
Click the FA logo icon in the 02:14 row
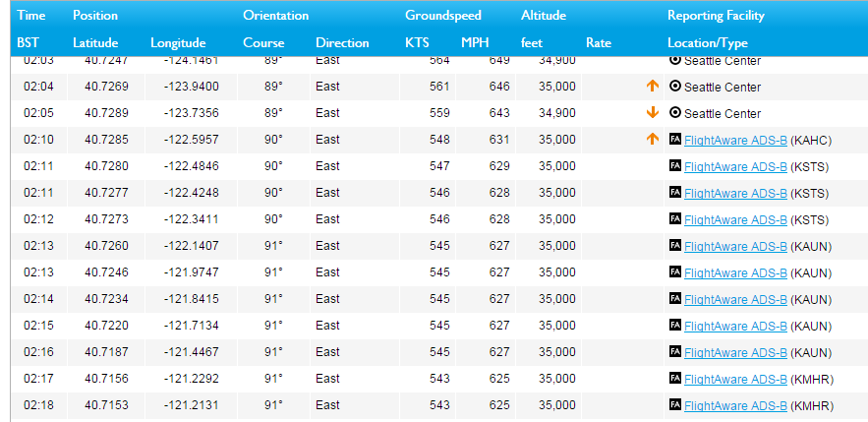(674, 299)
